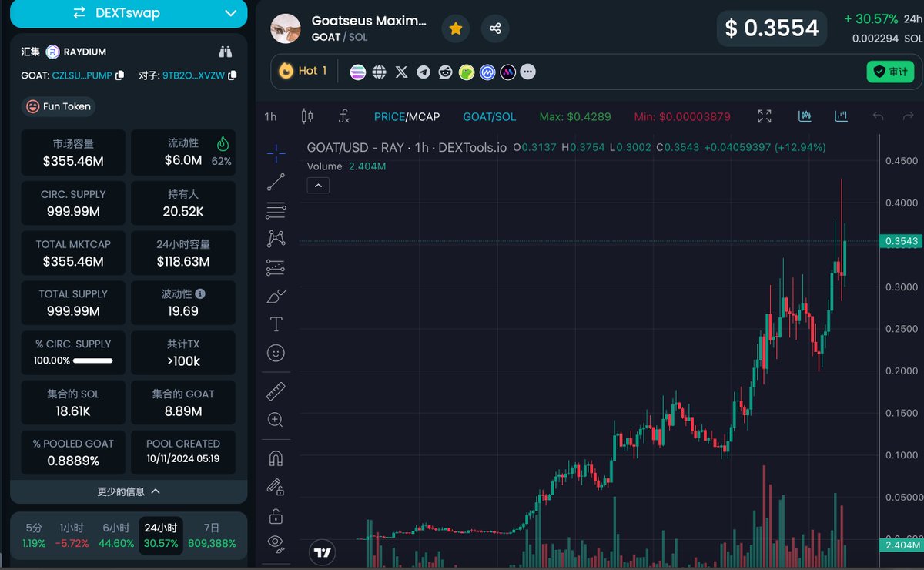
Task: Select the ruler measure tool
Action: pos(276,391)
